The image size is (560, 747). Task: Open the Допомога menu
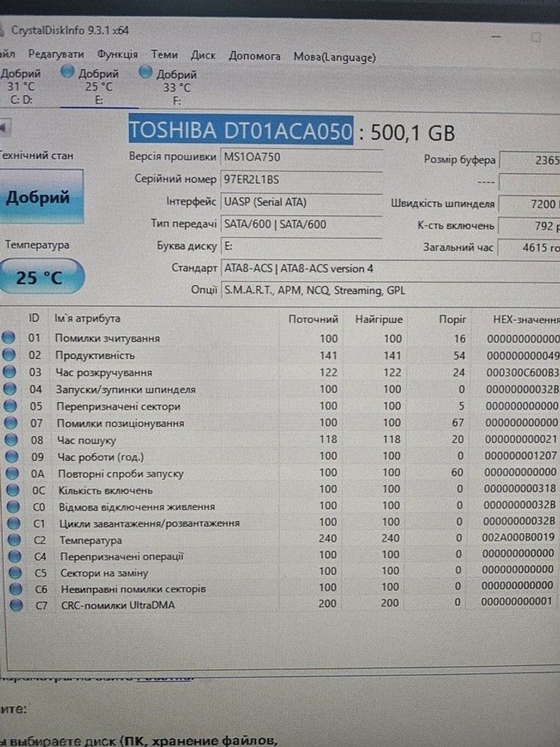tap(254, 56)
